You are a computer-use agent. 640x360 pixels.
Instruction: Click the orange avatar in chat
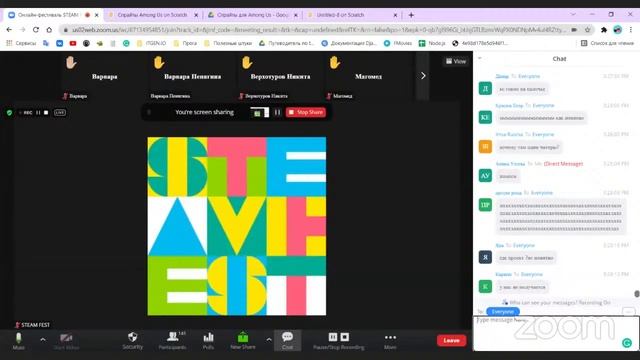(x=485, y=147)
